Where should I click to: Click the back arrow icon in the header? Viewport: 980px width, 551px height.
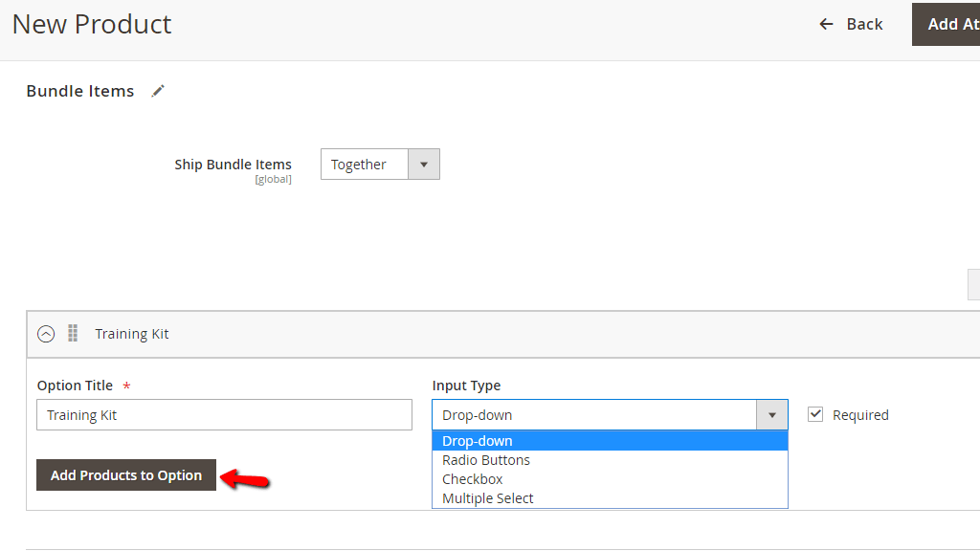825,24
